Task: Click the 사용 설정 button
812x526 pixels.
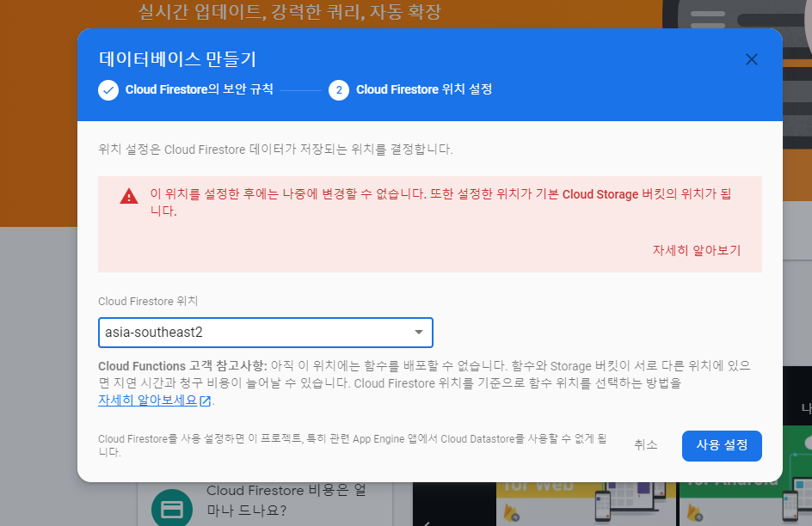Action: pos(722,445)
